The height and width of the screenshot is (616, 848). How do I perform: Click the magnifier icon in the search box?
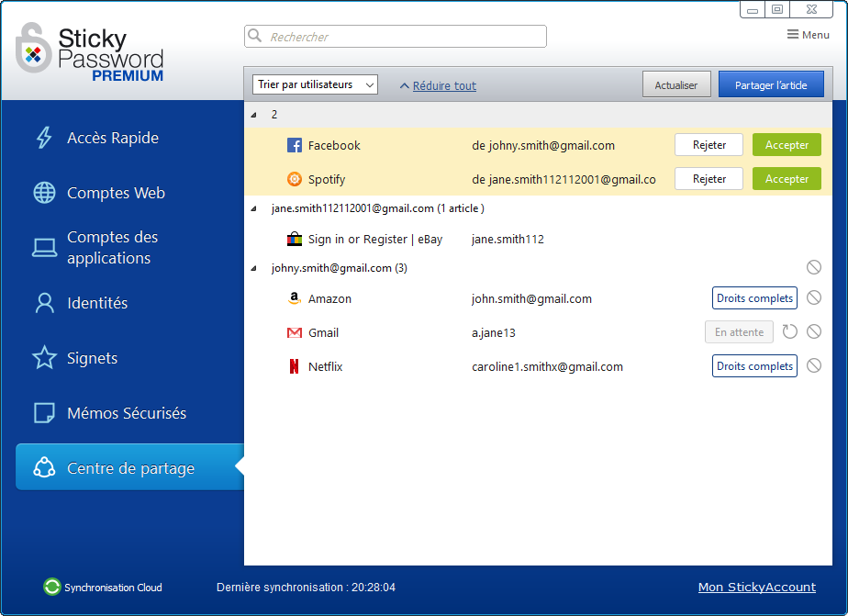pyautogui.click(x=255, y=36)
